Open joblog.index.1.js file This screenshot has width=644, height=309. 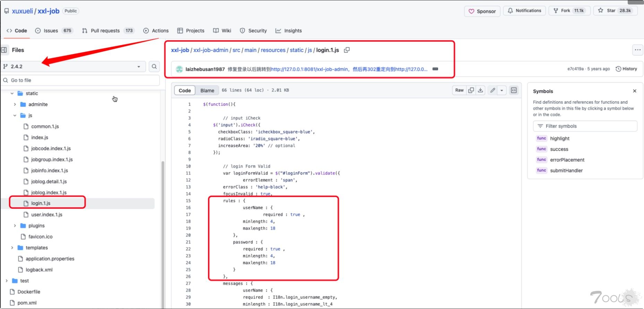pos(49,192)
